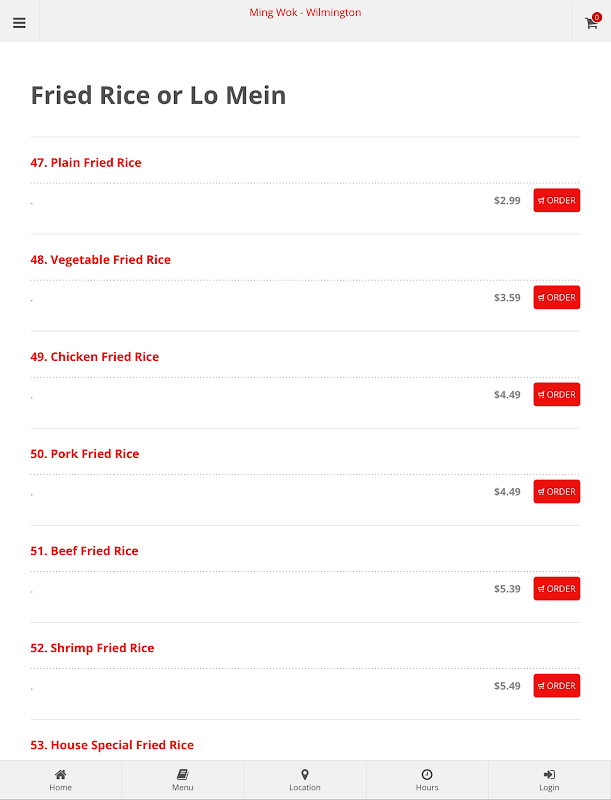Select 51. Beef Fried Rice title
The width and height of the screenshot is (611, 800).
coord(84,551)
